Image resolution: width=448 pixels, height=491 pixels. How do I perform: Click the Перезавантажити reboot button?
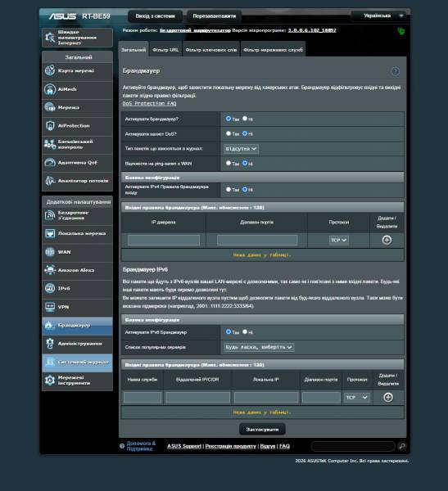click(x=215, y=16)
